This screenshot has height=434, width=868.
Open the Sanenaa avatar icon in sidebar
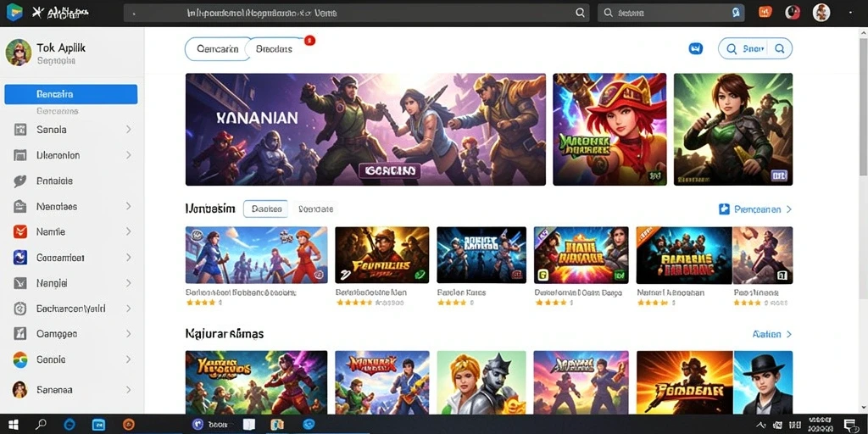(x=20, y=390)
